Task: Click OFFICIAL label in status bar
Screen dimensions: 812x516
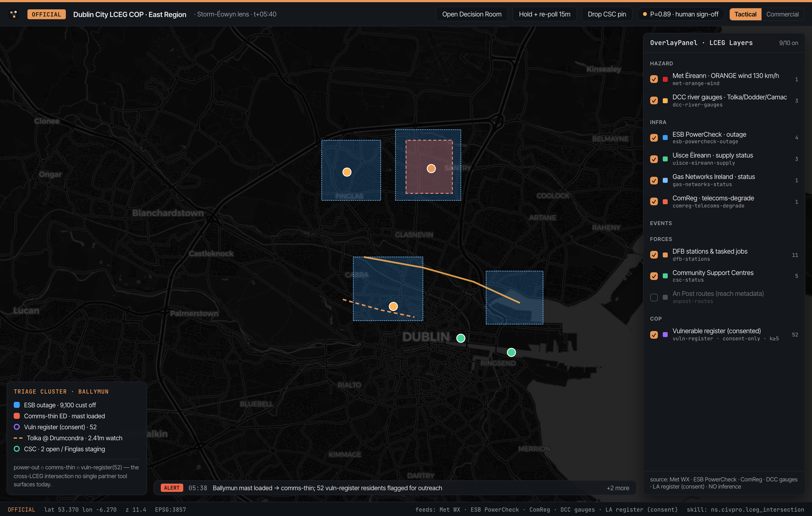Action: pyautogui.click(x=21, y=510)
